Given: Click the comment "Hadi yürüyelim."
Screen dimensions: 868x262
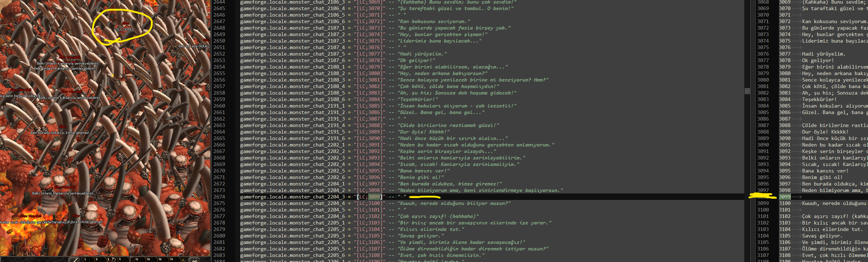Looking at the screenshot, I should tap(422, 54).
